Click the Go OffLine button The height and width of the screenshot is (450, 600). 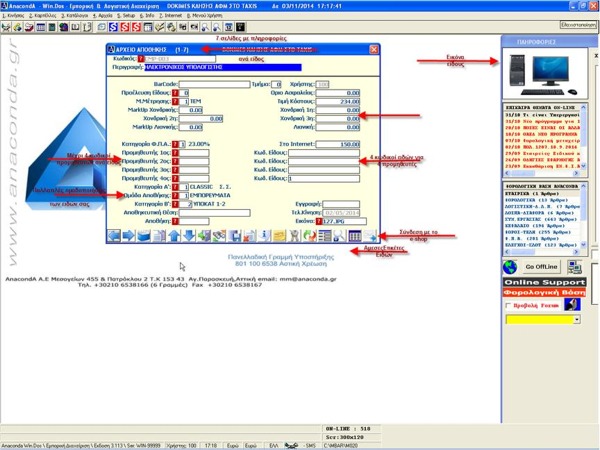(x=541, y=267)
